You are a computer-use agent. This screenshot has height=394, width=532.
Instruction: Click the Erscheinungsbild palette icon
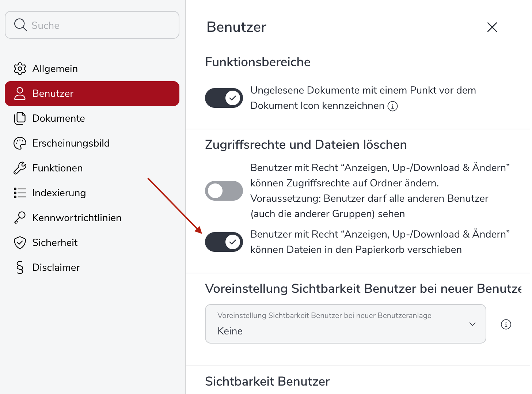(x=20, y=143)
